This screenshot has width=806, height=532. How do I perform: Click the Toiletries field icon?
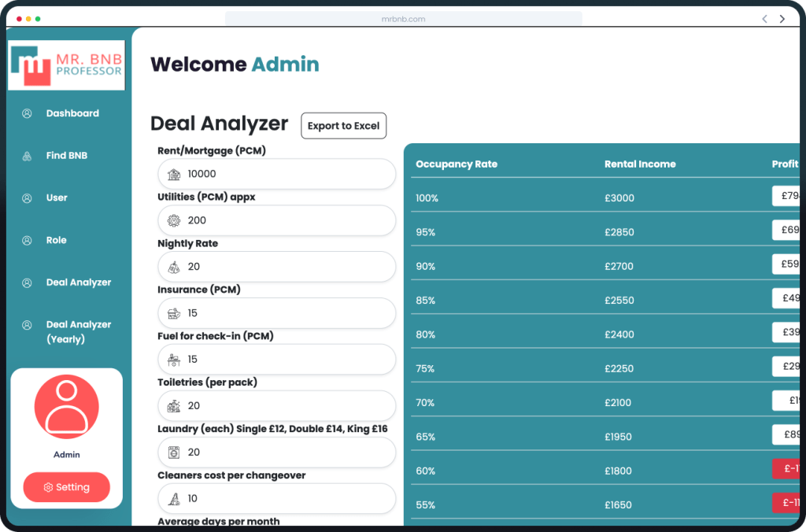pos(174,406)
